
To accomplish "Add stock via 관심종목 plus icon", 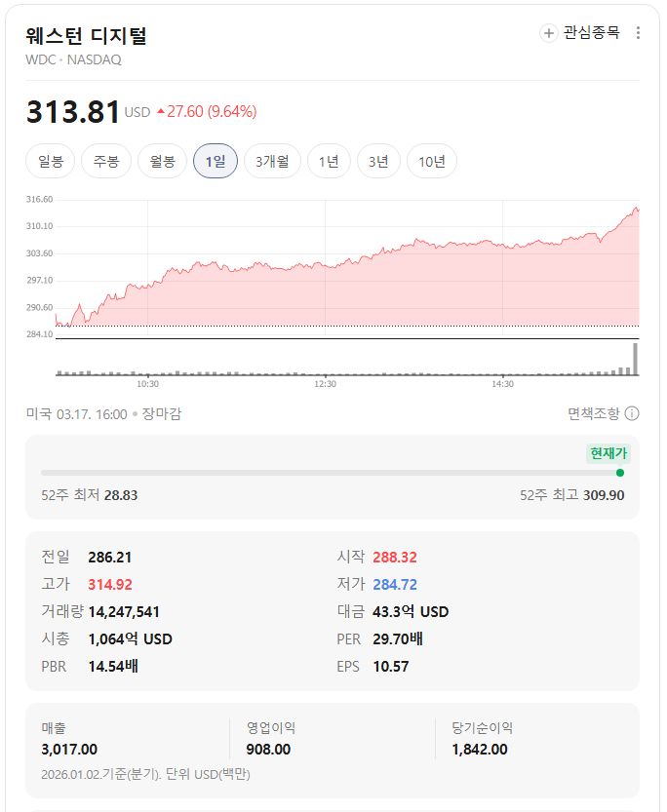I will tap(548, 33).
